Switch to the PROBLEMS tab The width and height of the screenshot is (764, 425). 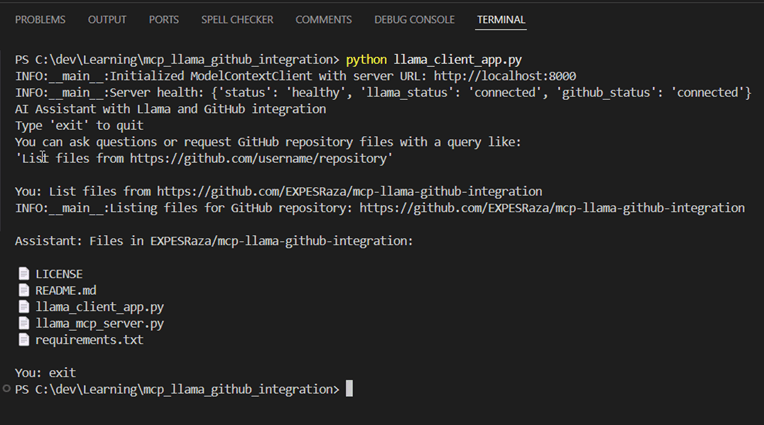click(x=40, y=20)
